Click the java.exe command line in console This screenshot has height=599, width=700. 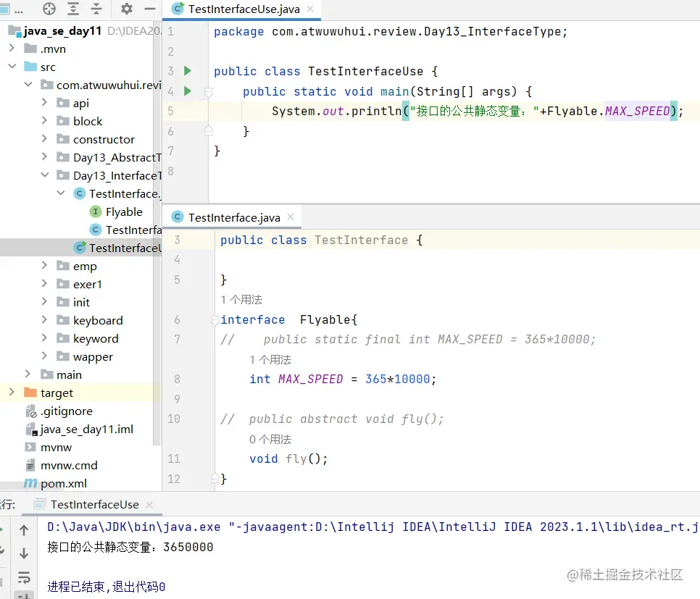(x=372, y=527)
